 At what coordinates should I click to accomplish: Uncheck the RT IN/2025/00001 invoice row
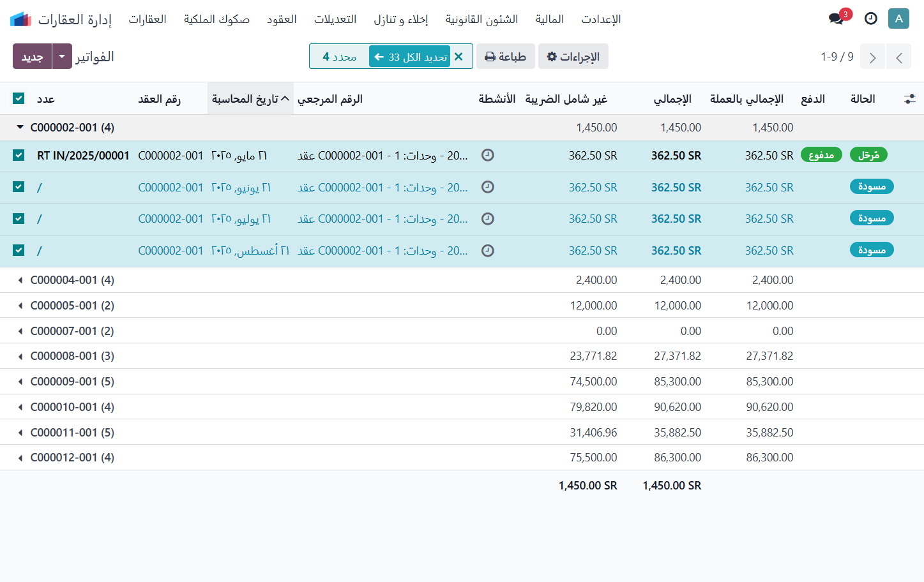pos(19,155)
